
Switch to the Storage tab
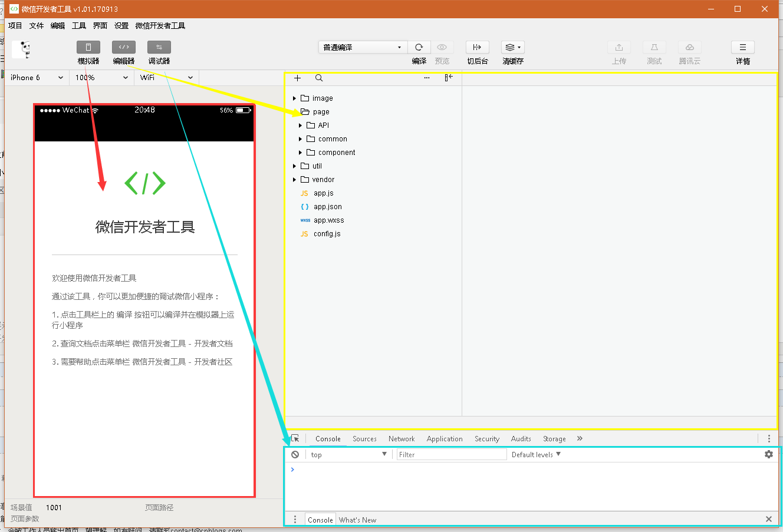tap(554, 439)
